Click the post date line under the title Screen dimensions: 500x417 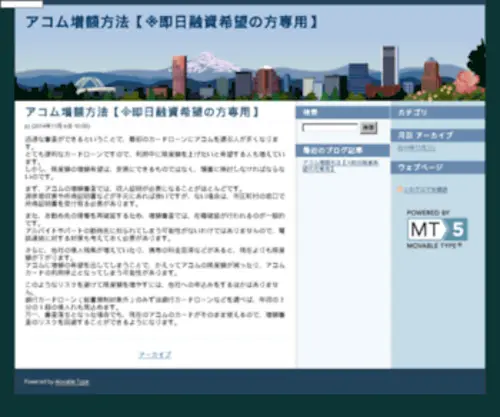(x=58, y=126)
